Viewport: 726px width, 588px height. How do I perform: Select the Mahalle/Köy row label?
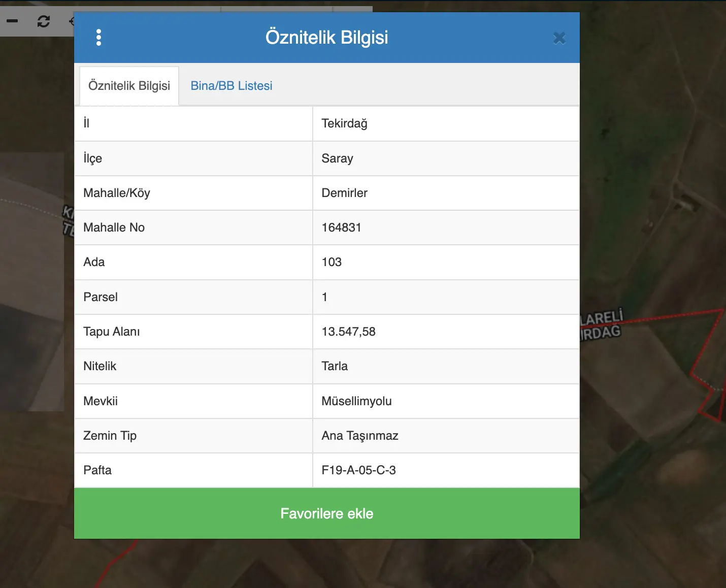(x=117, y=193)
